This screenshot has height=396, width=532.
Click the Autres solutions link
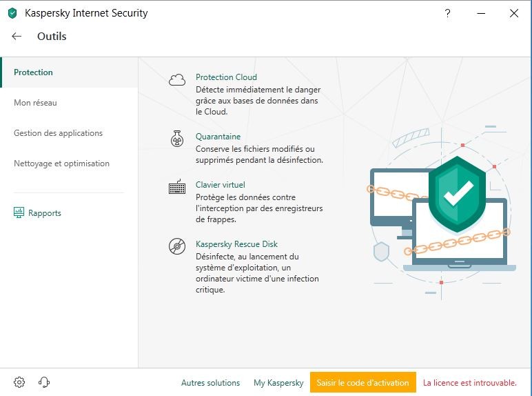[210, 383]
